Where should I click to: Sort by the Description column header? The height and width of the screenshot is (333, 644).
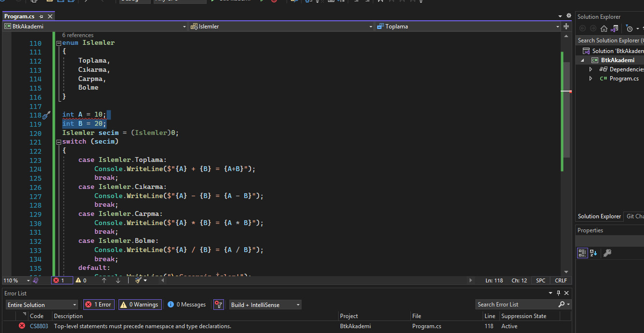click(195, 316)
